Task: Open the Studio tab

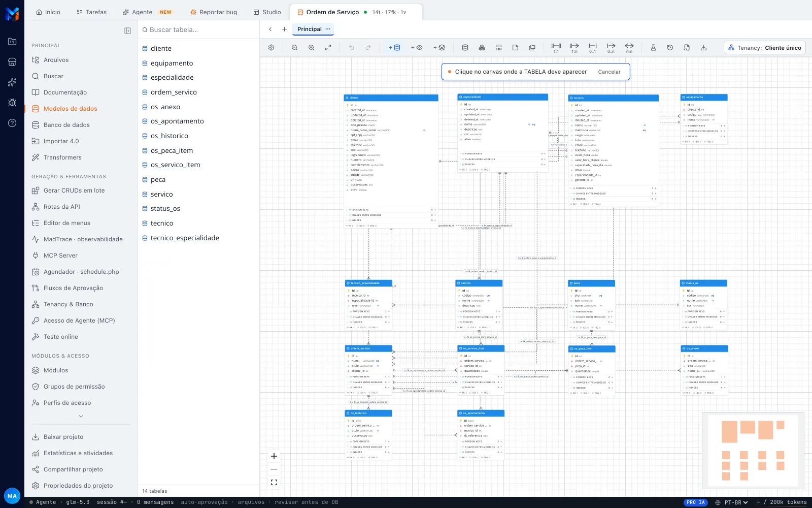Action: (x=267, y=12)
